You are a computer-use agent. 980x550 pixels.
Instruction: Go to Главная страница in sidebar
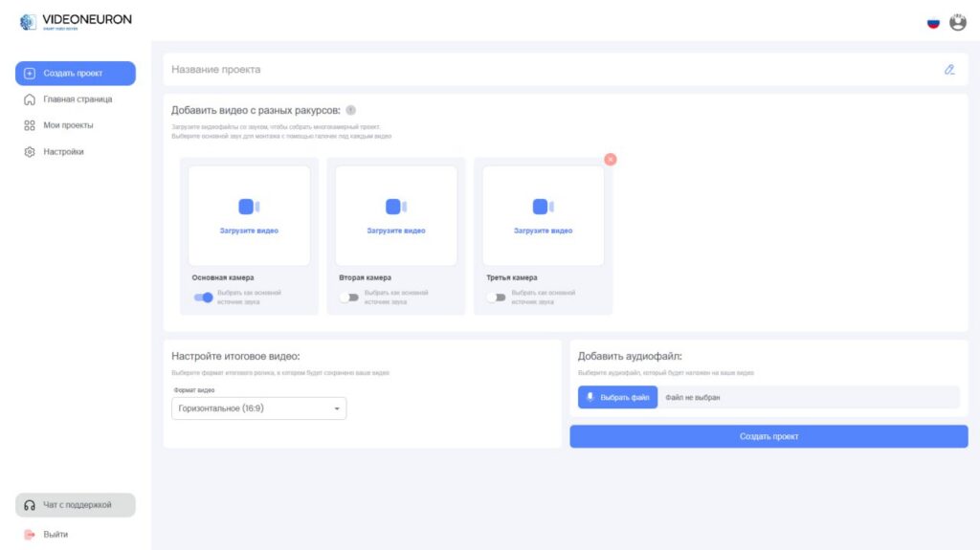pyautogui.click(x=77, y=99)
